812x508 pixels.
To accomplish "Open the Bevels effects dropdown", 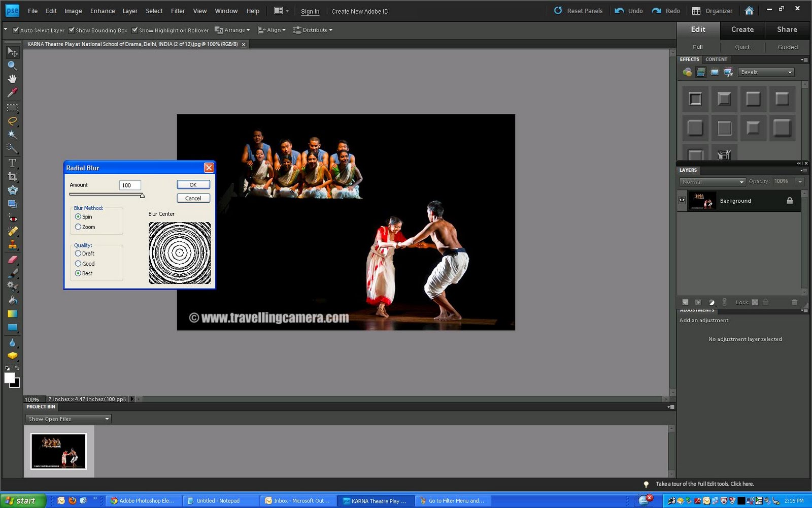I will coord(766,72).
